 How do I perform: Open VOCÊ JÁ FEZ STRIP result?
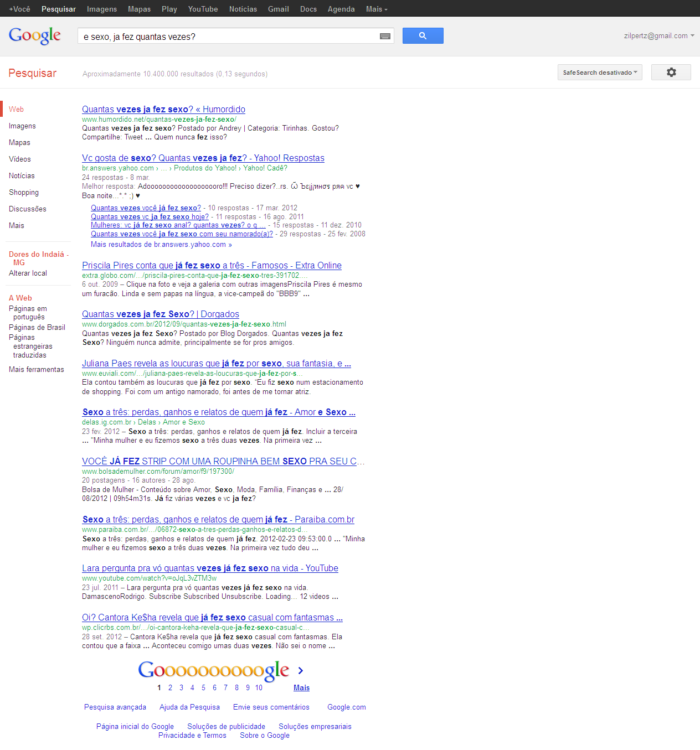click(x=223, y=461)
